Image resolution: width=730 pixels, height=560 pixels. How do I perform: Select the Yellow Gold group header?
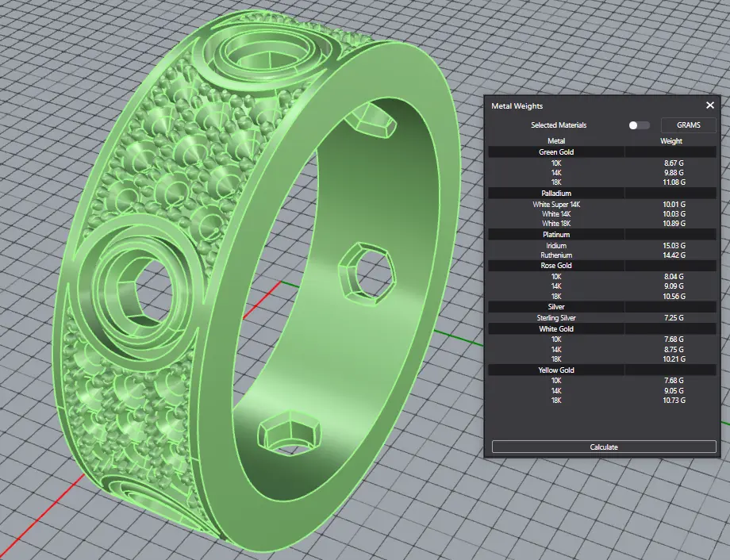pos(556,370)
